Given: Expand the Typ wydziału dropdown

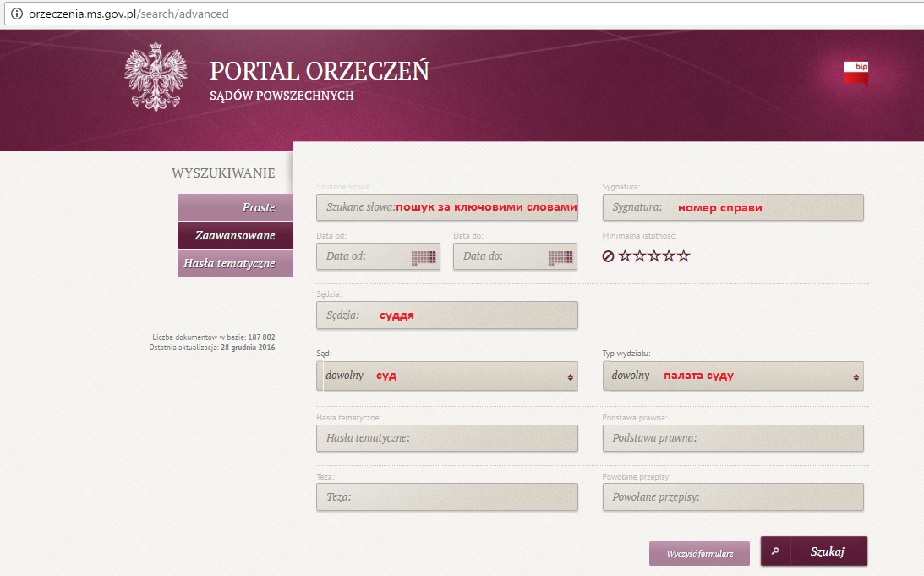Looking at the screenshot, I should [733, 376].
